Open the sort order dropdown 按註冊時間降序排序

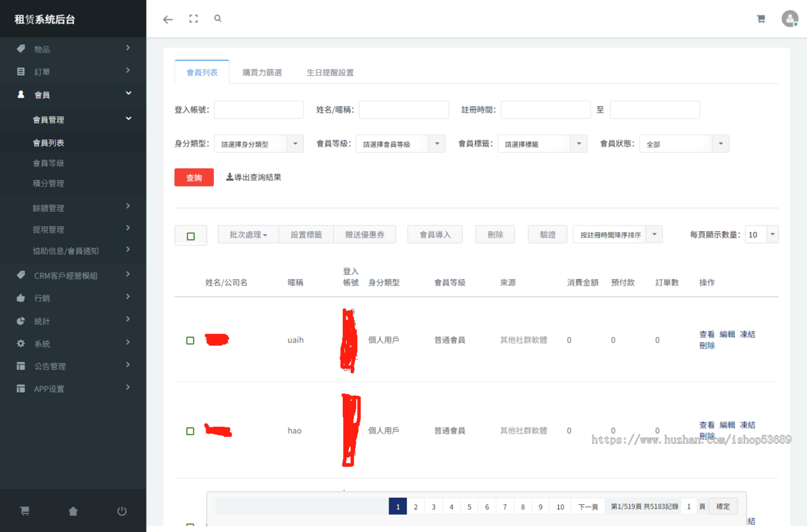pyautogui.click(x=617, y=234)
